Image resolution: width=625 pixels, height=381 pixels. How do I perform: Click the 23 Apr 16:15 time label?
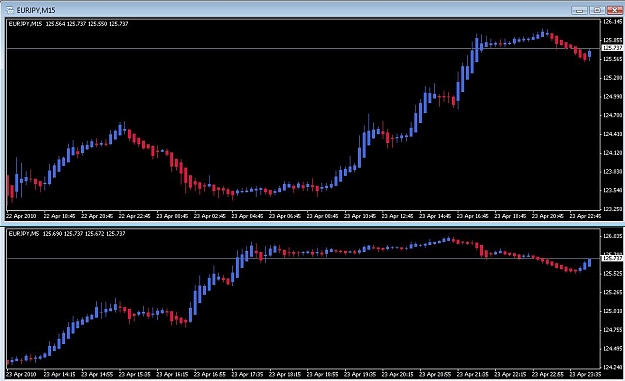click(172, 375)
